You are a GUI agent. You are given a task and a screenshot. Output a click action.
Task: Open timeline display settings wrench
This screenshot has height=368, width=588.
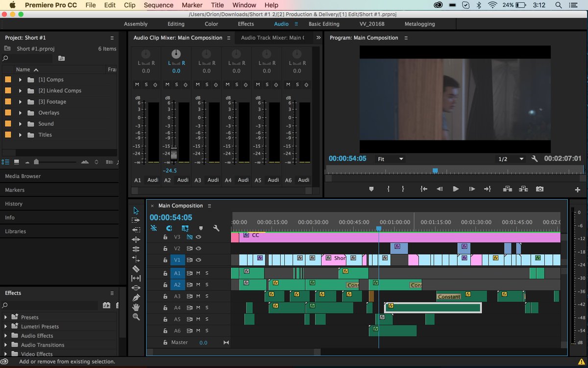[216, 228]
